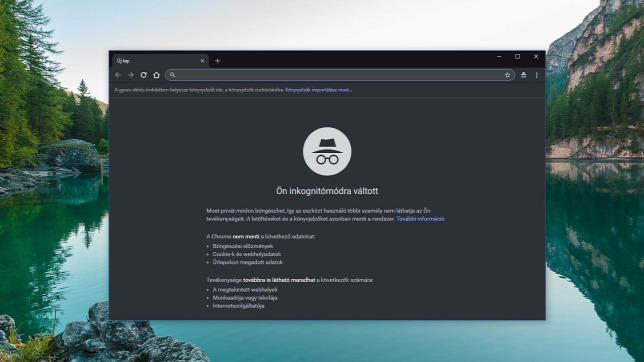This screenshot has width=644, height=362.
Task: Click the bold text "továbbra is látható maradhat"
Action: [x=279, y=280]
